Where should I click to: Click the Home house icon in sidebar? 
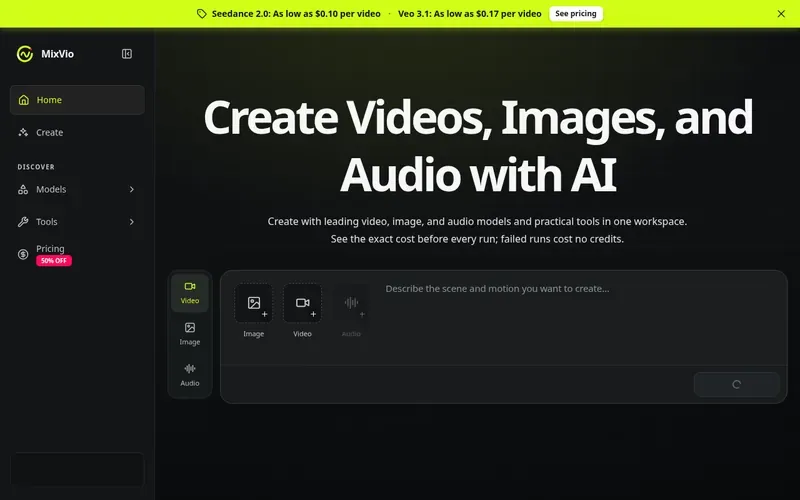click(23, 100)
